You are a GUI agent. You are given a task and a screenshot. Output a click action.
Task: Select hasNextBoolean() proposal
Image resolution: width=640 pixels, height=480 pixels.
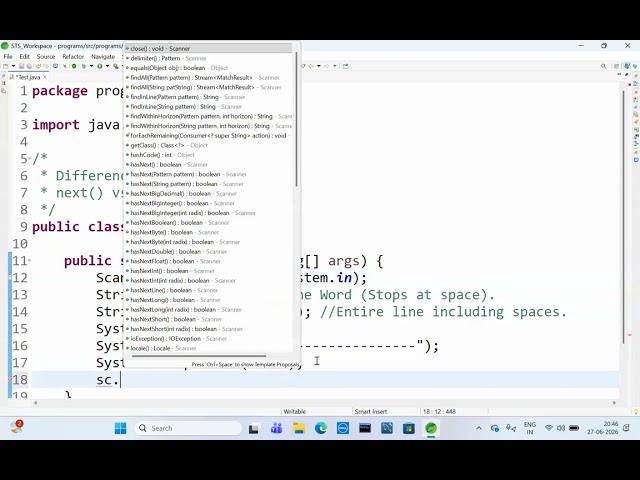point(208,222)
